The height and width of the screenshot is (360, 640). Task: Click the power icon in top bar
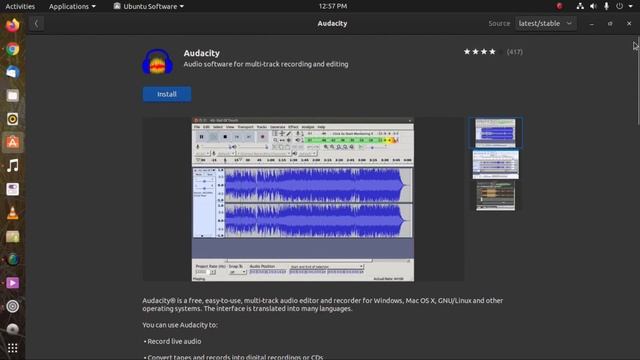point(620,6)
